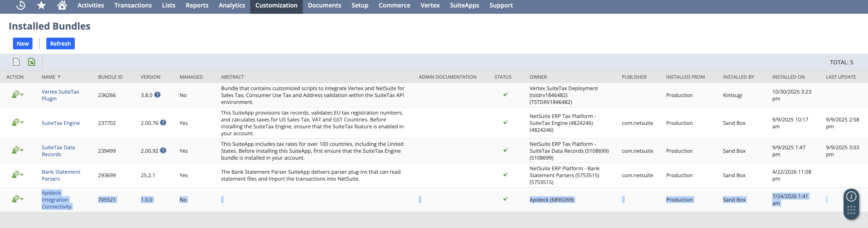Open the Recent Records clock icon
Screen dimensions: 868x228
point(20,5)
